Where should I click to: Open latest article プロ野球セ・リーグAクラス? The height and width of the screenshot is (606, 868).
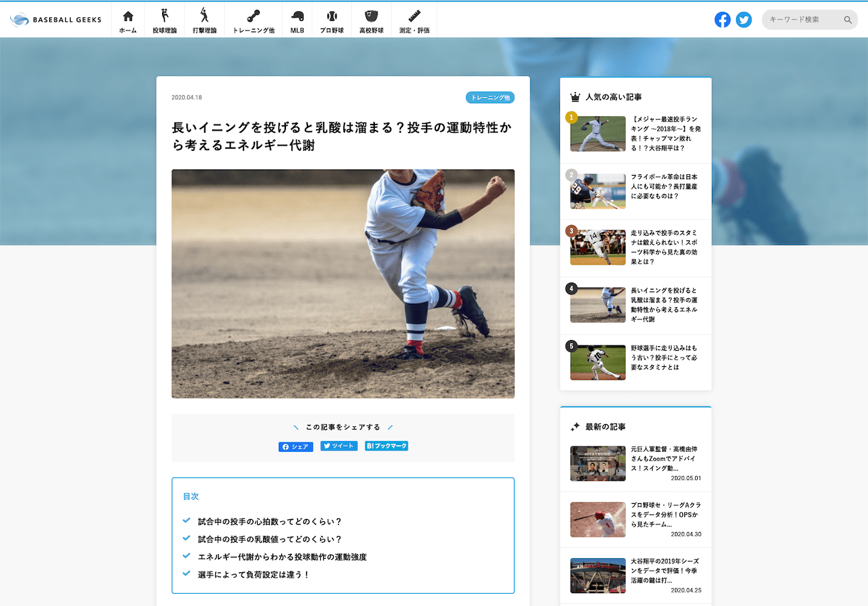(667, 514)
